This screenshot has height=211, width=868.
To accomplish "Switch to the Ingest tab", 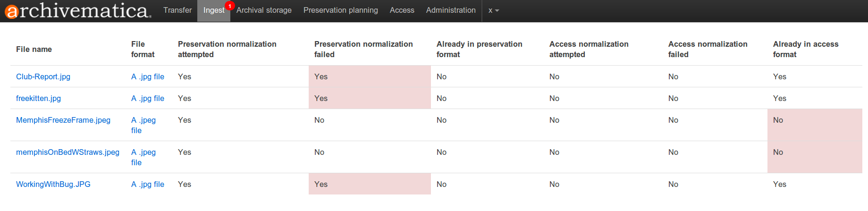I will [x=213, y=10].
